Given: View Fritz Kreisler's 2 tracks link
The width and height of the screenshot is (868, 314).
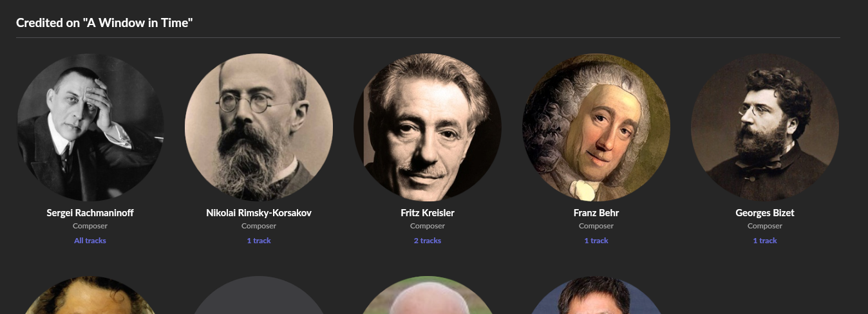Looking at the screenshot, I should pos(428,241).
